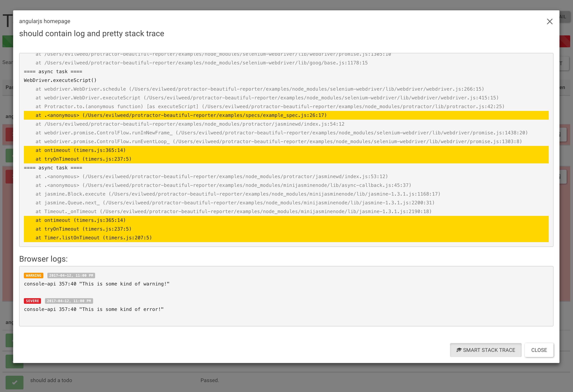Click the 'Browser logs:' heading
The width and height of the screenshot is (573, 392).
(43, 259)
